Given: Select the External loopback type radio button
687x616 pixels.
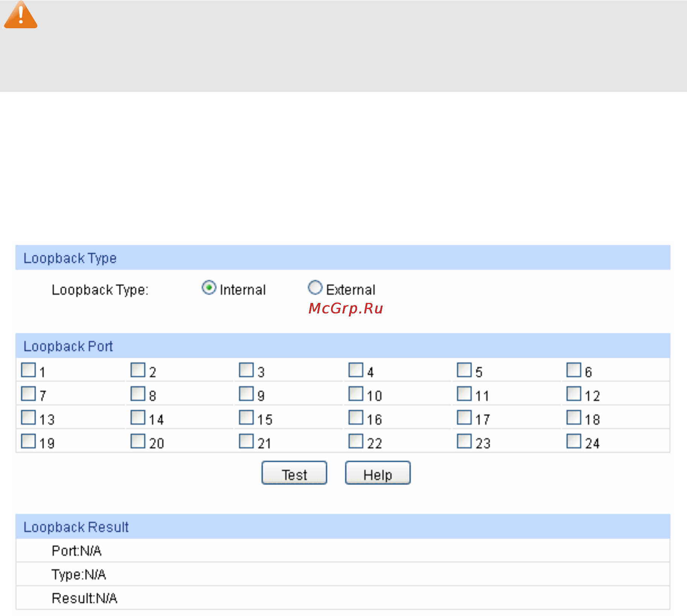Looking at the screenshot, I should click(315, 288).
